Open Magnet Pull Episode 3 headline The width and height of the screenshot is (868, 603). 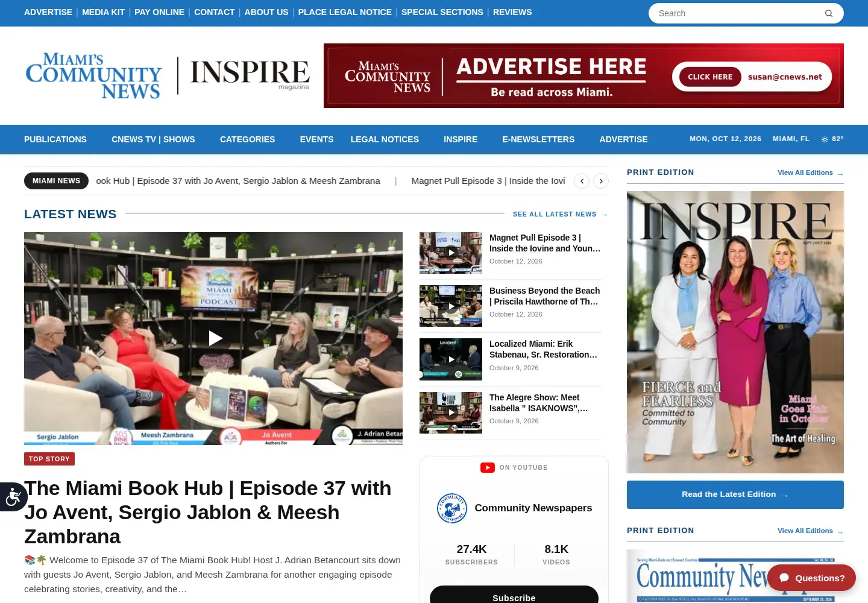pos(545,243)
